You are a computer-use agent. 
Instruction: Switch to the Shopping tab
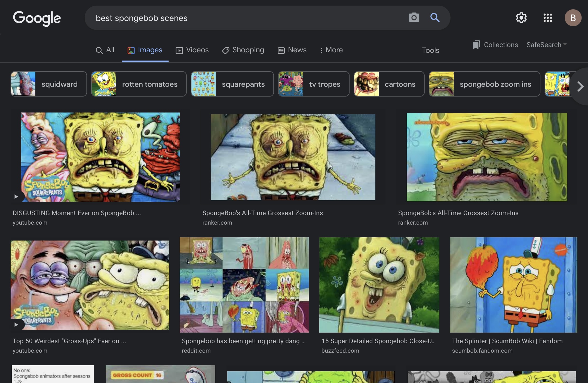[x=243, y=50]
